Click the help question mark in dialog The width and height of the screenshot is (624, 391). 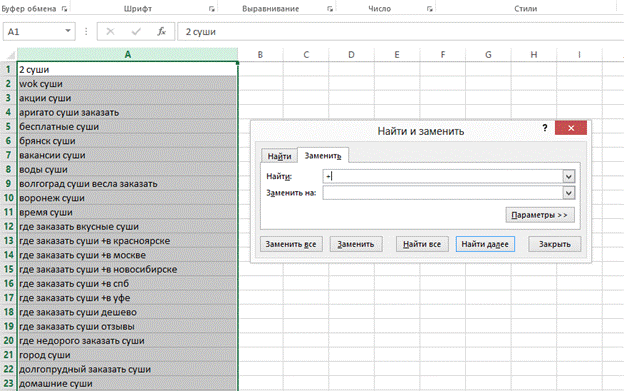click(x=545, y=128)
